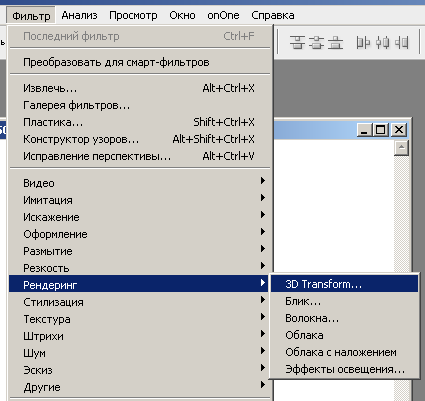Open the Фильтр menu in menu bar
The width and height of the screenshot is (425, 401).
[x=31, y=15]
